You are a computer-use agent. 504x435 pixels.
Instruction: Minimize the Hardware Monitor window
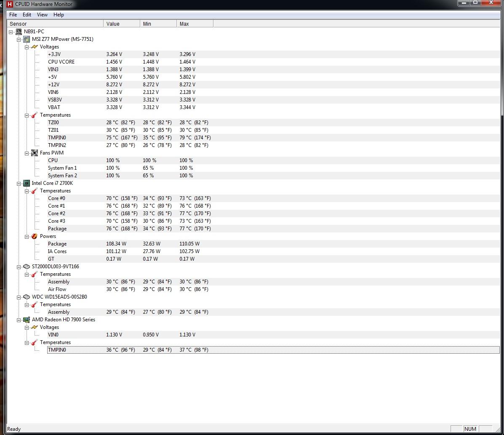pyautogui.click(x=464, y=3)
